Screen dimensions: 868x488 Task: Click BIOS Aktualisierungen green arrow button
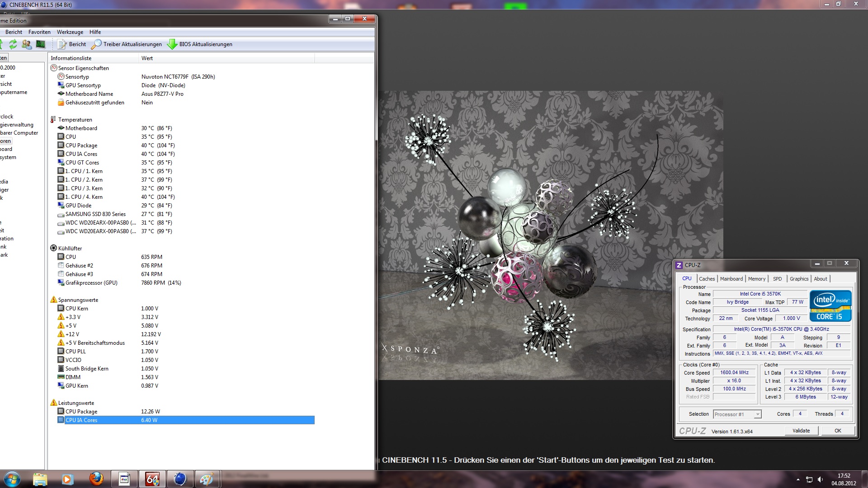click(200, 44)
